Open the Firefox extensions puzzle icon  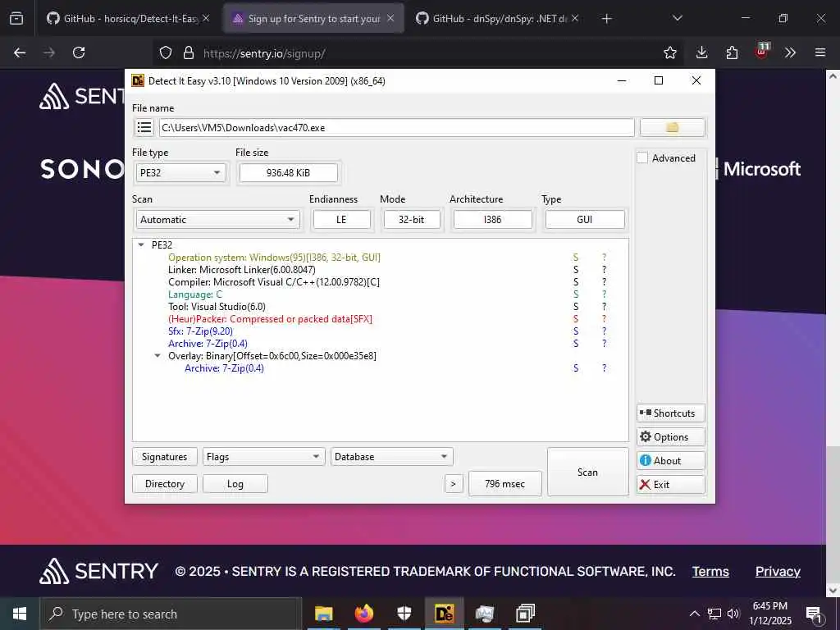coord(732,52)
